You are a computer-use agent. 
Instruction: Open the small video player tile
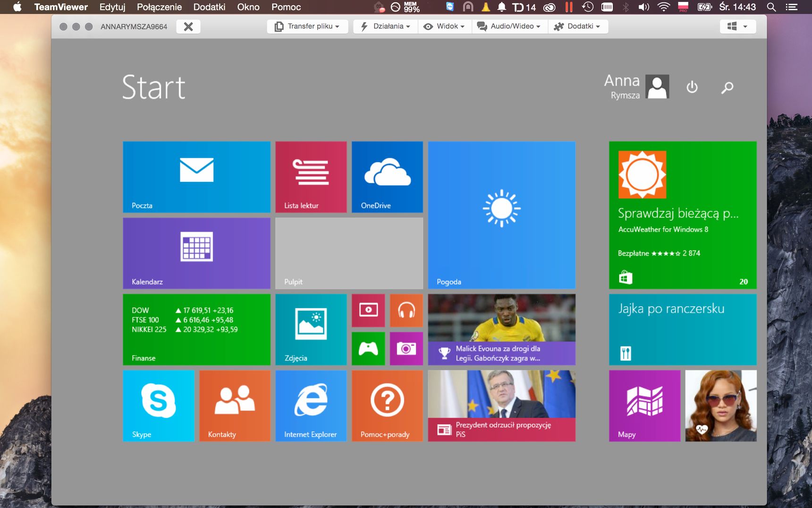point(368,310)
